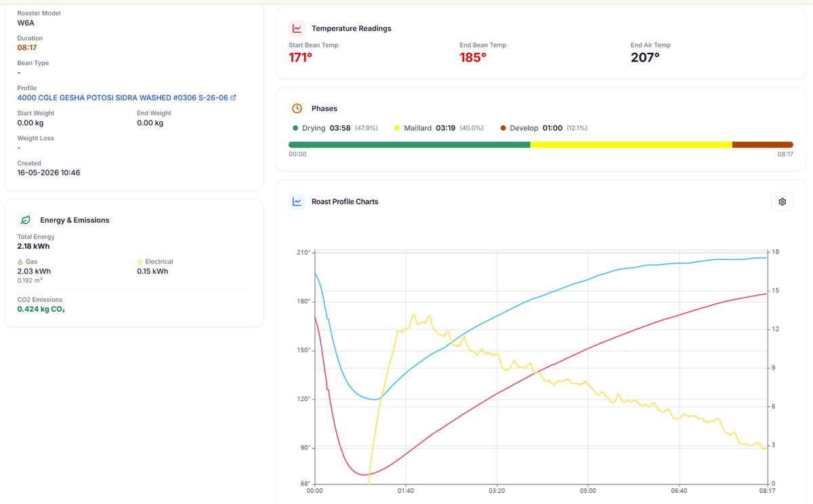Click the external link icon beside the profile name
Viewport: 813px width, 504px height.
click(x=234, y=98)
